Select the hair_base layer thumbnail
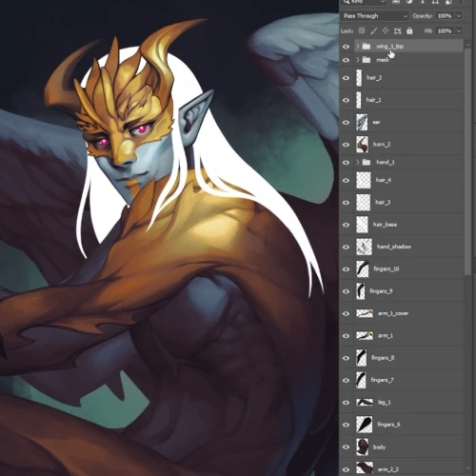The height and width of the screenshot is (476, 476). pos(362,225)
